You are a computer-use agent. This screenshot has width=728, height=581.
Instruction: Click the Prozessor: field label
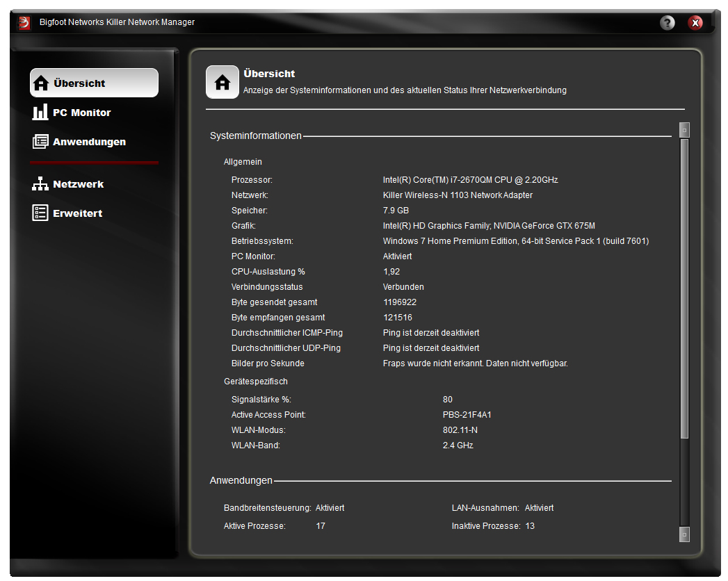[252, 180]
